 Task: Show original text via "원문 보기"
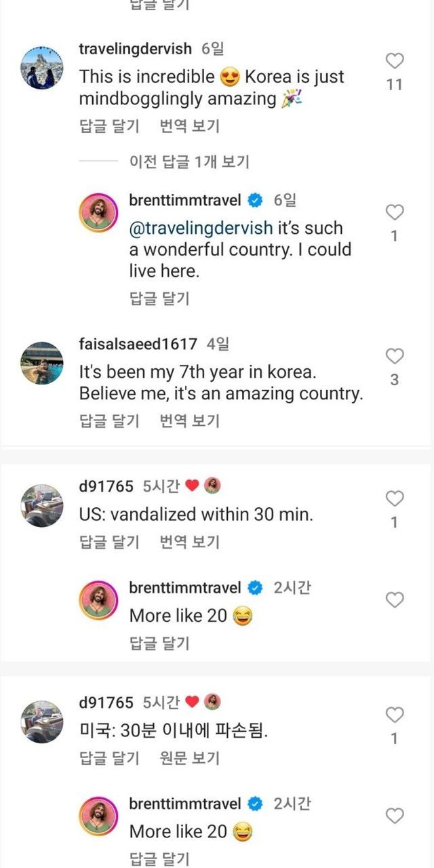point(189,757)
